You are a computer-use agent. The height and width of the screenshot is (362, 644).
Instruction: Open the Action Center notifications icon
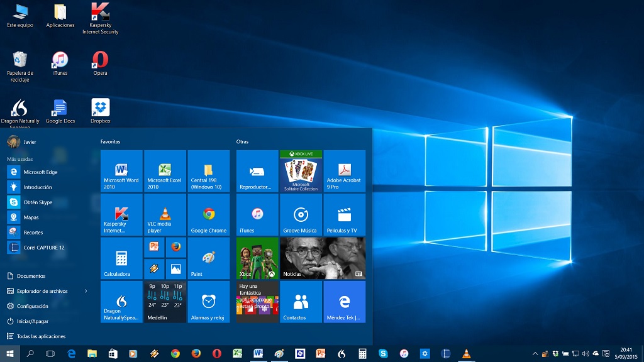point(606,353)
